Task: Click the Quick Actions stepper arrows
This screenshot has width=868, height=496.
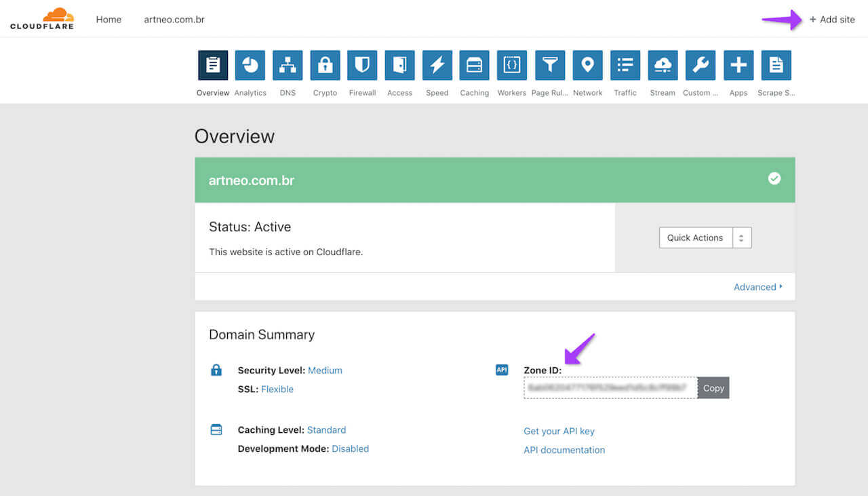Action: pos(742,237)
